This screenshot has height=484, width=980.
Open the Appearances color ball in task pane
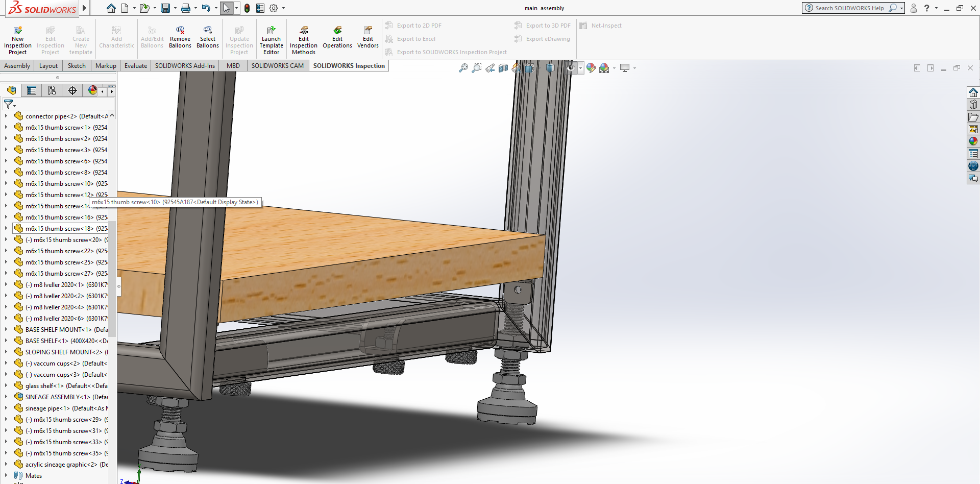pos(973,141)
